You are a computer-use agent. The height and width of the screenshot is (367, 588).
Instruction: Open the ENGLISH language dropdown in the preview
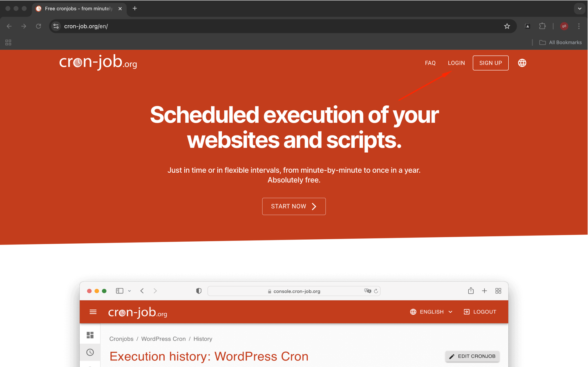pyautogui.click(x=431, y=312)
